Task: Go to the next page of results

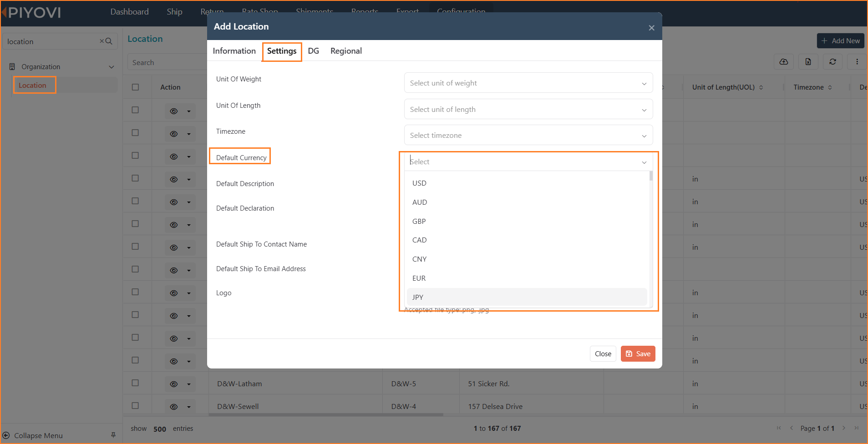Action: (844, 428)
